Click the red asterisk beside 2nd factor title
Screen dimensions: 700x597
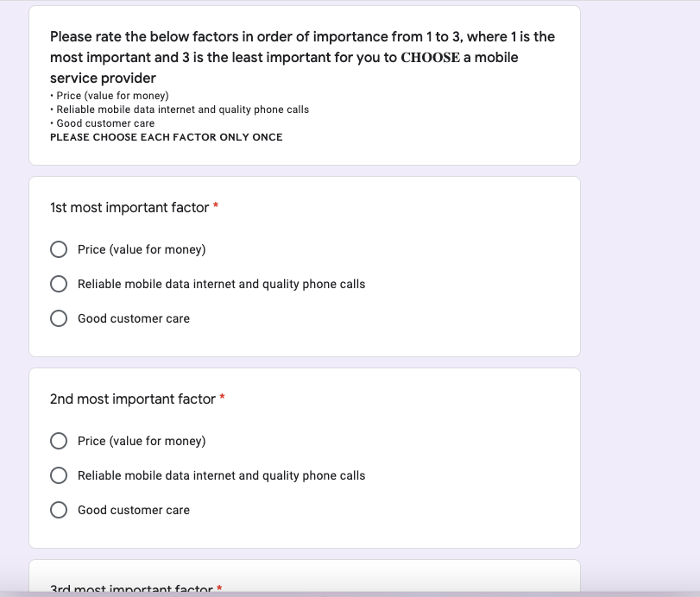222,399
